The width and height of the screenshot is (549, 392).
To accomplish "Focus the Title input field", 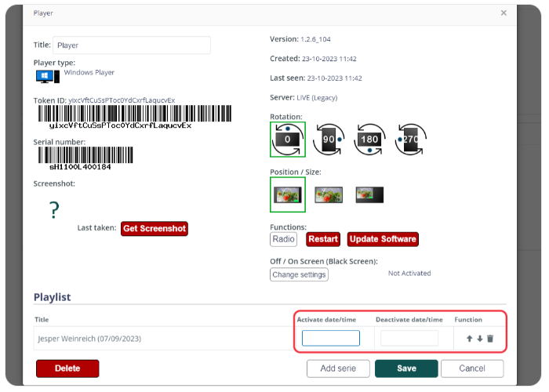I will click(x=132, y=45).
